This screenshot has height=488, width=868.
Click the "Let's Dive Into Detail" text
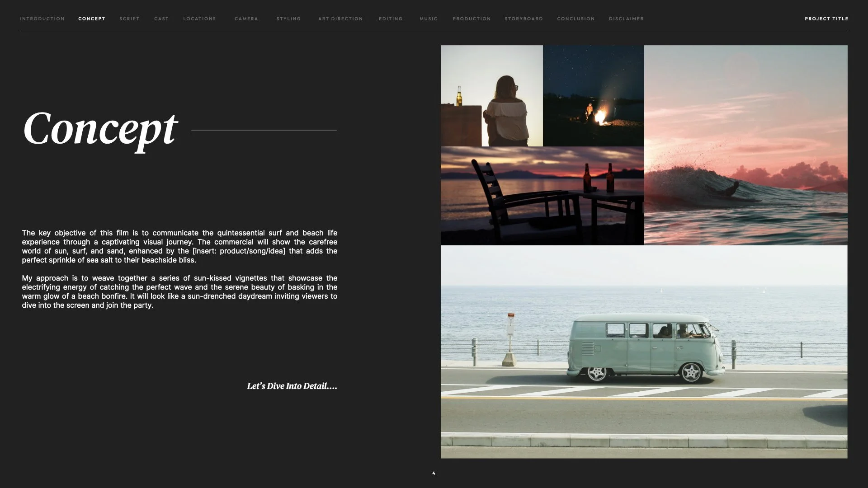[292, 386]
